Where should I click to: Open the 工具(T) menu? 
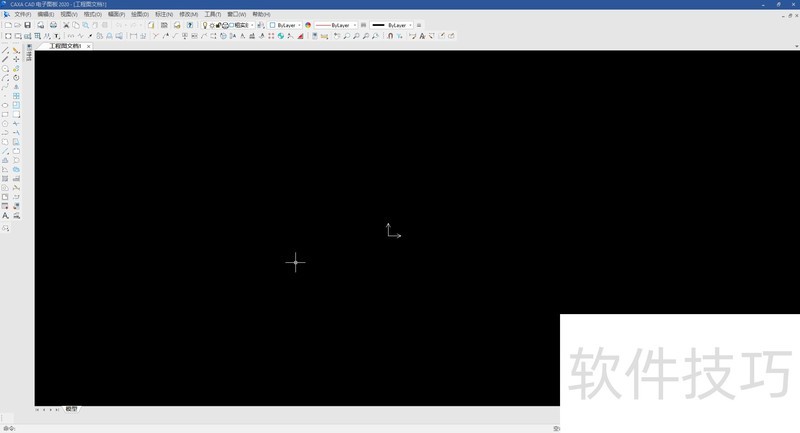(x=213, y=14)
